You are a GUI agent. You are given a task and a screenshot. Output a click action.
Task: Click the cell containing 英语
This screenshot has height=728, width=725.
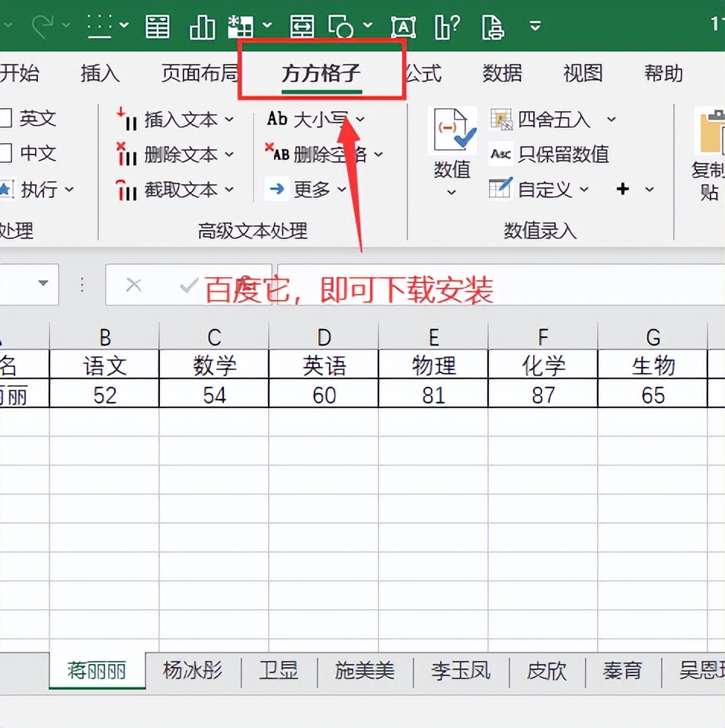pos(324,365)
